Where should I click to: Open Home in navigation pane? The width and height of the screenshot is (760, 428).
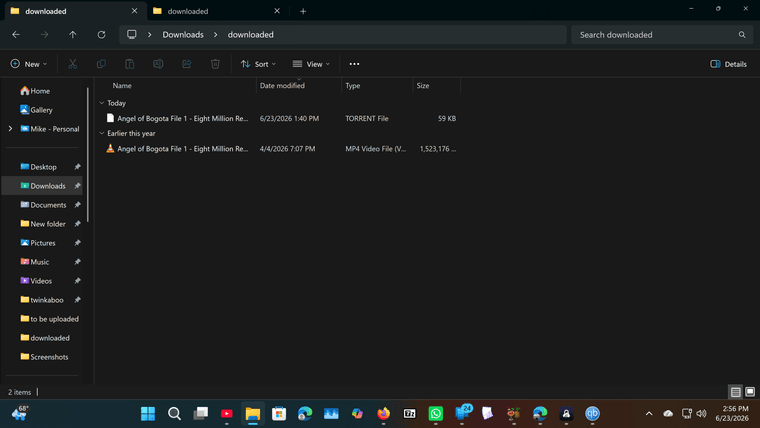[35, 91]
